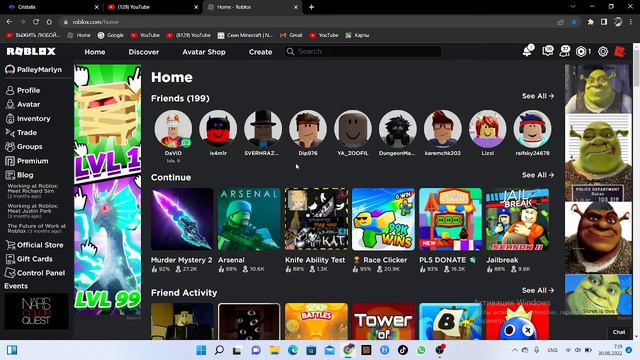
Task: Open the Windows Start button in the taskbar
Action: (201, 350)
